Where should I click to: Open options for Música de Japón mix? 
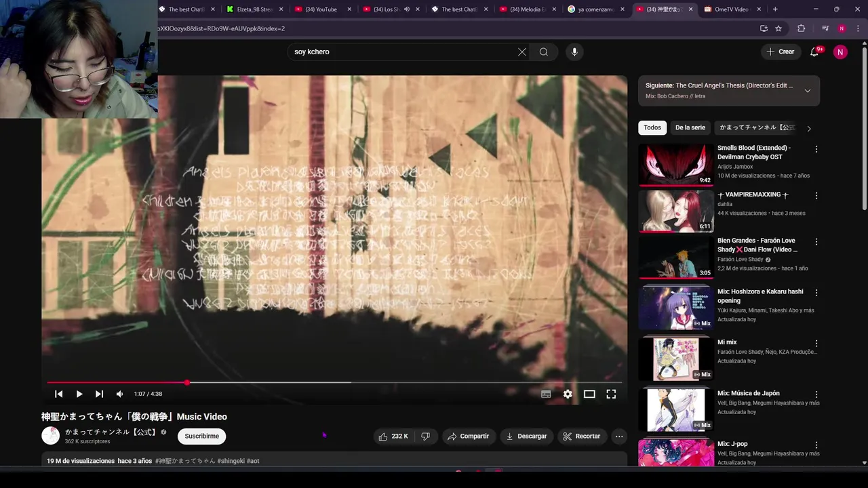[816, 394]
